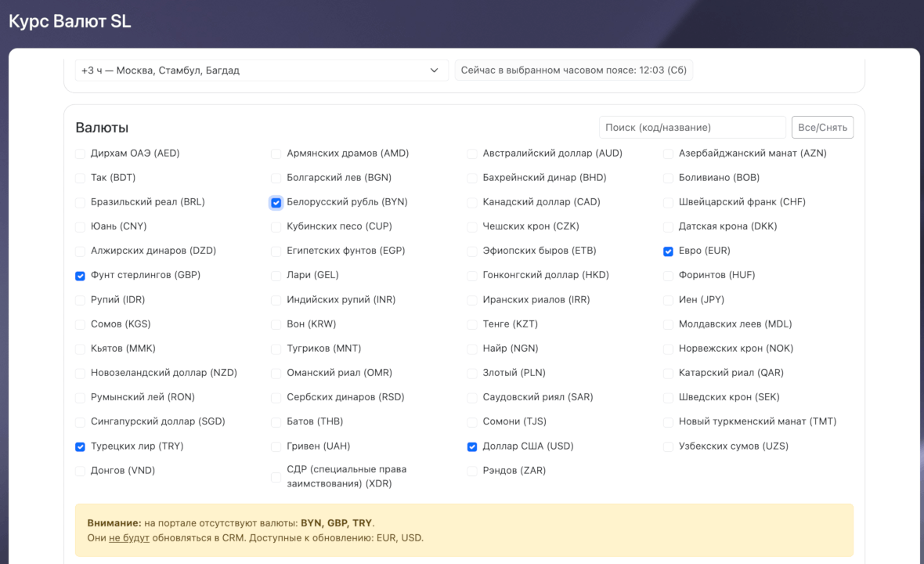Viewport: 924px width, 564px height.
Task: Uncheck Белорусский рубль (BYN) checkbox
Action: point(276,203)
